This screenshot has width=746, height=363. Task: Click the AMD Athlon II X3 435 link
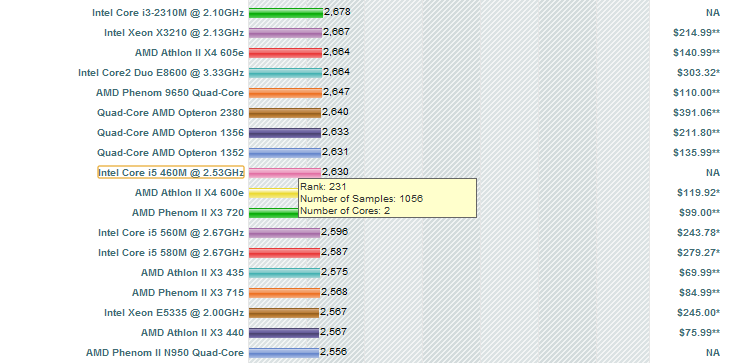point(192,273)
